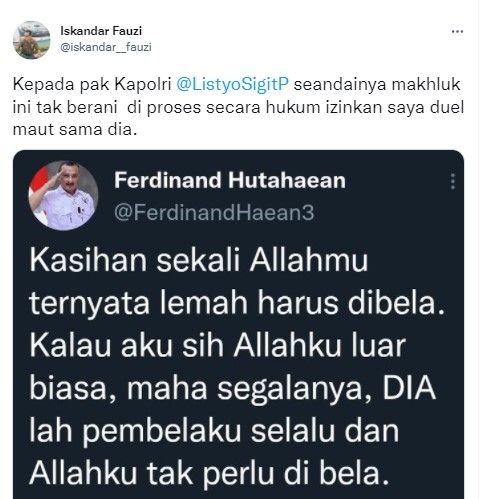The width and height of the screenshot is (483, 499).
Task: Open Ferdinand Hutahaean's display name
Action: [x=230, y=180]
